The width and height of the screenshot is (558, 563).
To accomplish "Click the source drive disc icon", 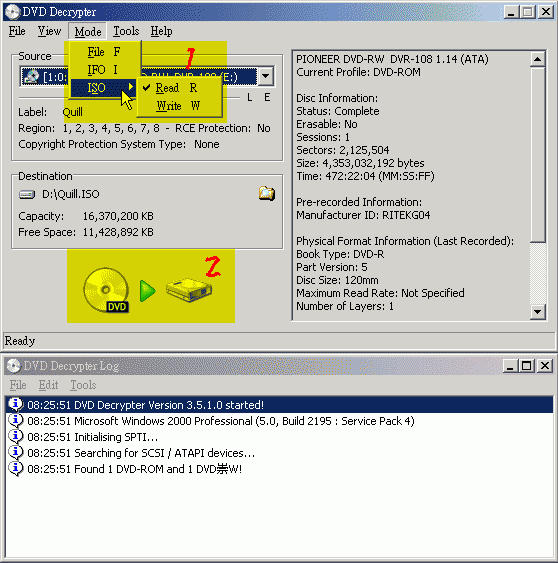I will pos(31,76).
